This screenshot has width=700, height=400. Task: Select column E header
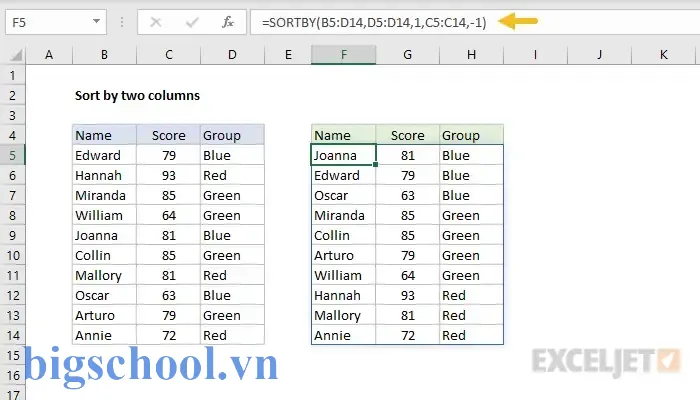[x=288, y=55]
